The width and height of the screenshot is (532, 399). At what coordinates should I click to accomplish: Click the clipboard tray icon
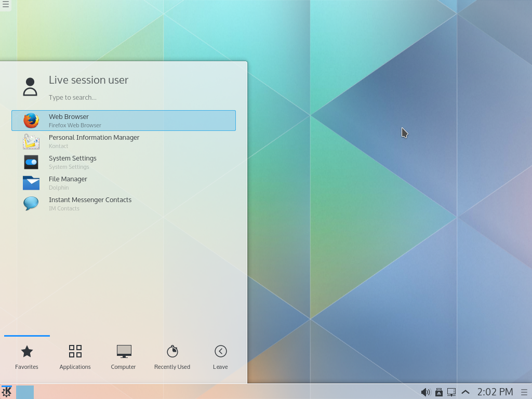pyautogui.click(x=451, y=392)
